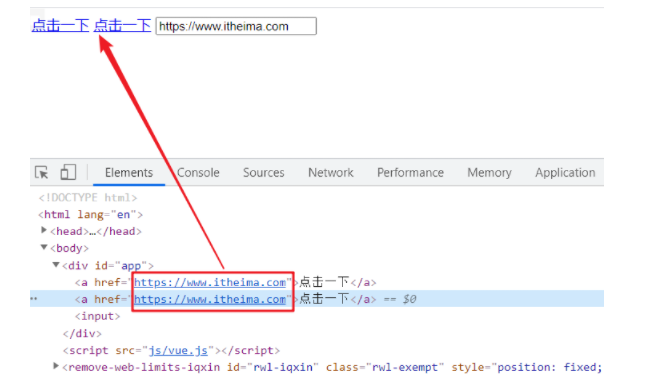Open the js/vue.js script source link
Viewport: 658px width, 387px height.
178,350
